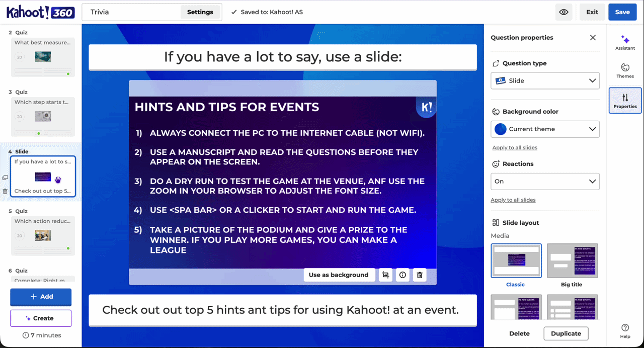
Task: Delete the slide image with trash icon
Action: pos(420,275)
